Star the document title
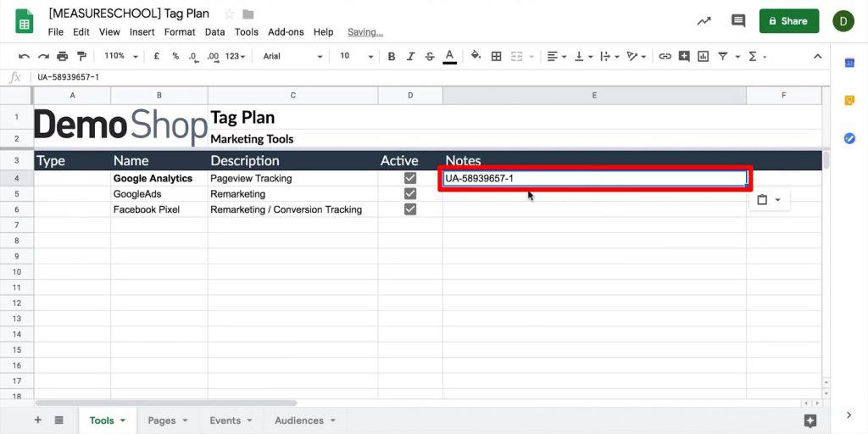 pos(229,14)
